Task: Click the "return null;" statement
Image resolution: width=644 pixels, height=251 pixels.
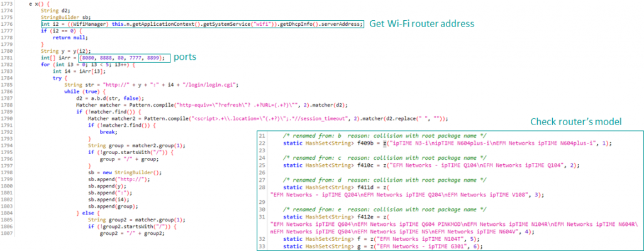Action: coord(70,37)
